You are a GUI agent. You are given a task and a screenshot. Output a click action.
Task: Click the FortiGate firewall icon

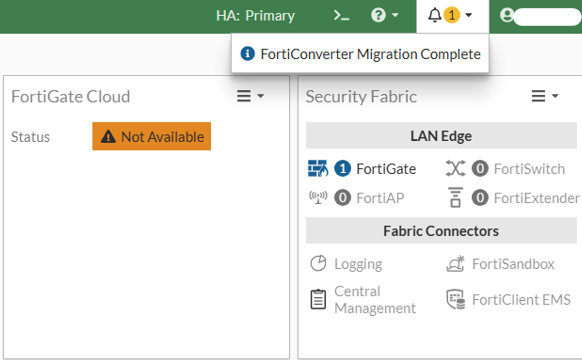click(318, 168)
